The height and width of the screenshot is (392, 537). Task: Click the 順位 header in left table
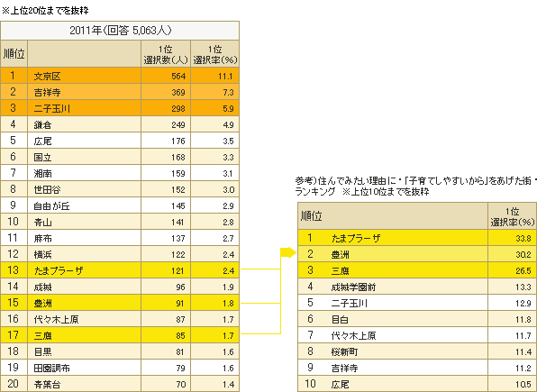[14, 54]
